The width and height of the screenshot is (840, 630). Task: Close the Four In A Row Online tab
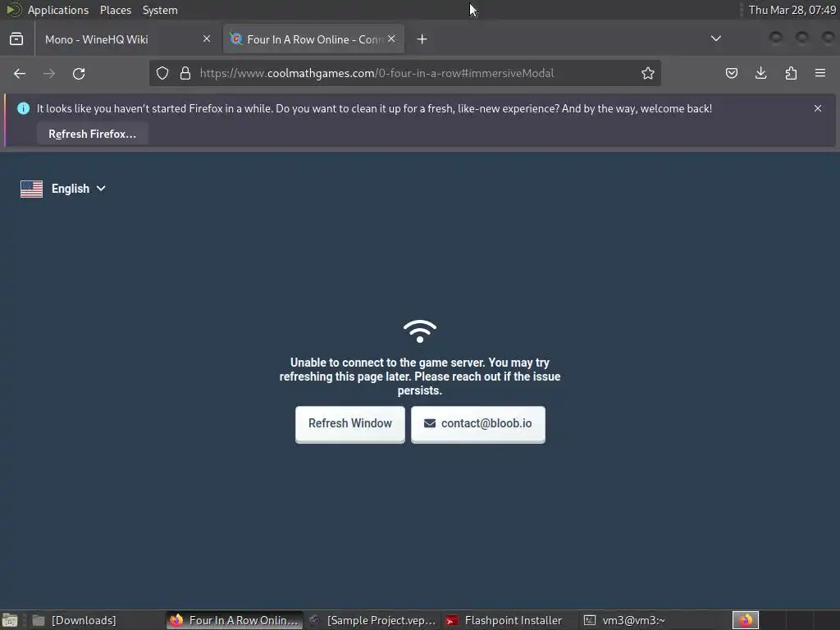click(391, 39)
